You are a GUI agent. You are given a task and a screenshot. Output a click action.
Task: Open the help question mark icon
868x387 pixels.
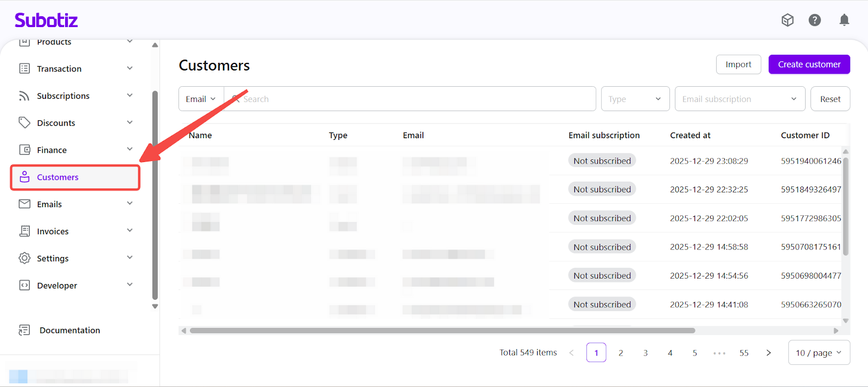(814, 20)
